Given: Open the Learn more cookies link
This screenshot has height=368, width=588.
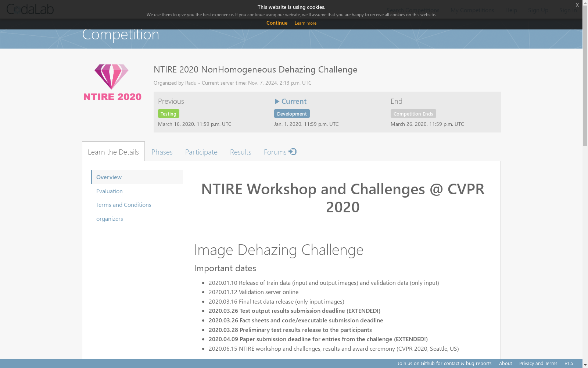Looking at the screenshot, I should [x=305, y=23].
